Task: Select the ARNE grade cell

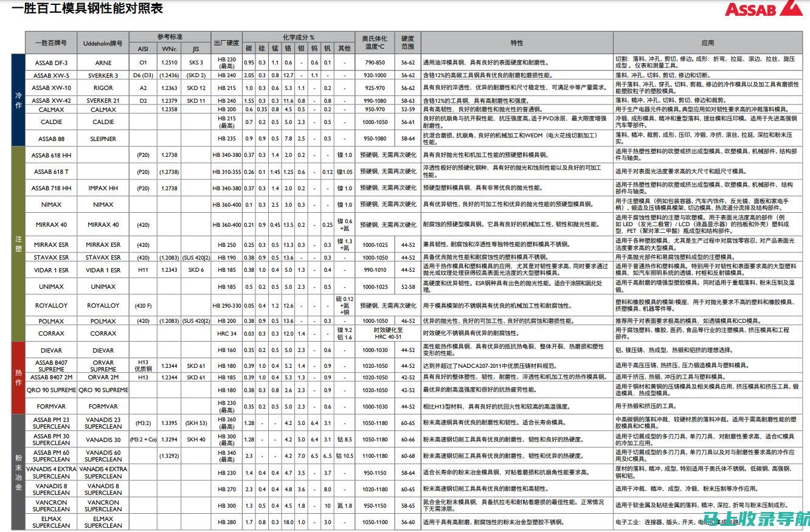Action: [103, 63]
